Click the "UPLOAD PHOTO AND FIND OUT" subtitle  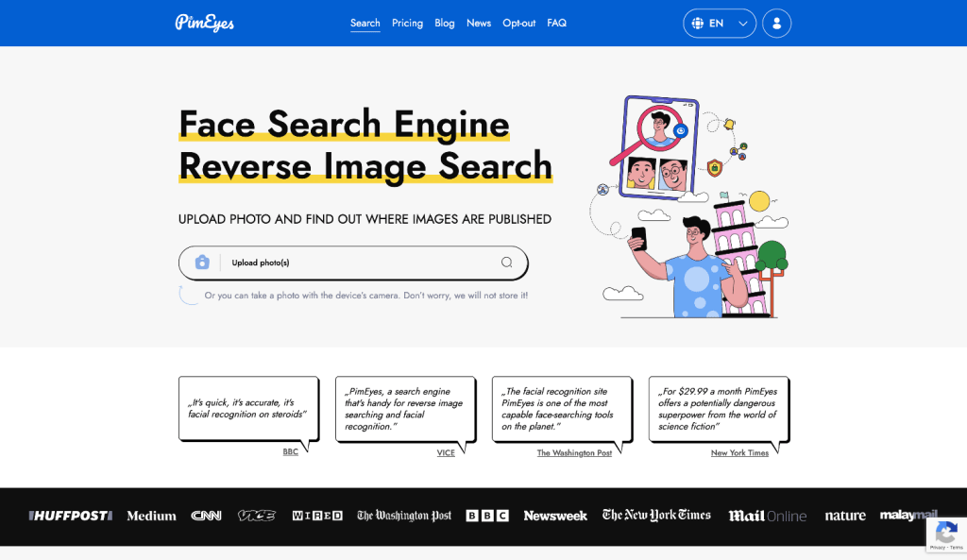coord(365,219)
